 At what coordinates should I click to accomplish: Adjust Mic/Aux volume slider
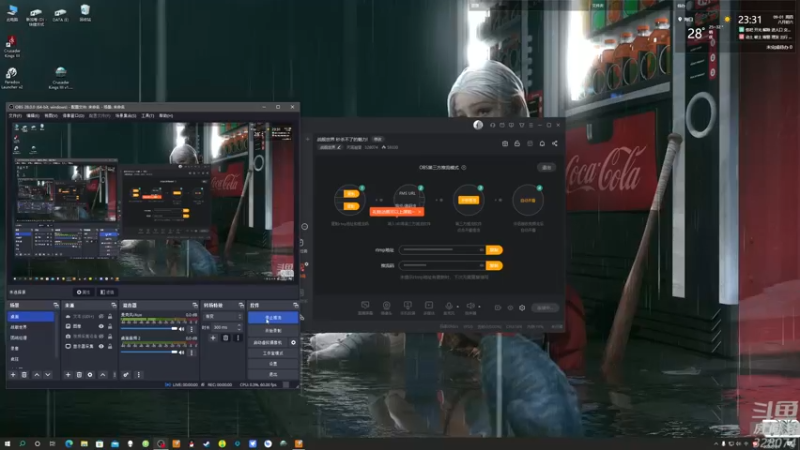149,329
